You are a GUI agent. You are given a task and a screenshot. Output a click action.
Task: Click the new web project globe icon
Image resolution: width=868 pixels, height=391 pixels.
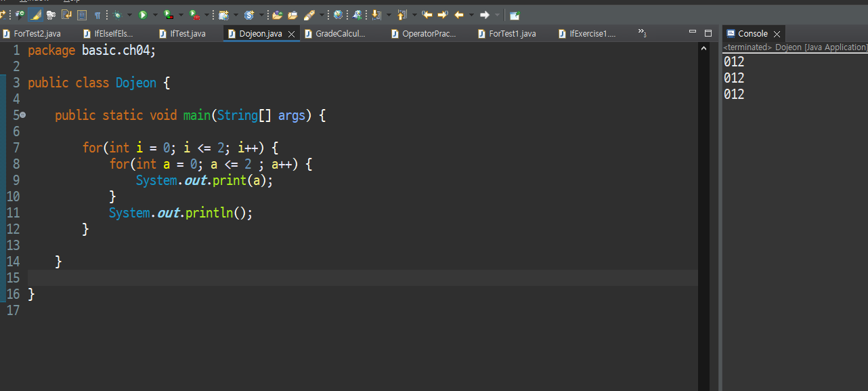point(224,15)
